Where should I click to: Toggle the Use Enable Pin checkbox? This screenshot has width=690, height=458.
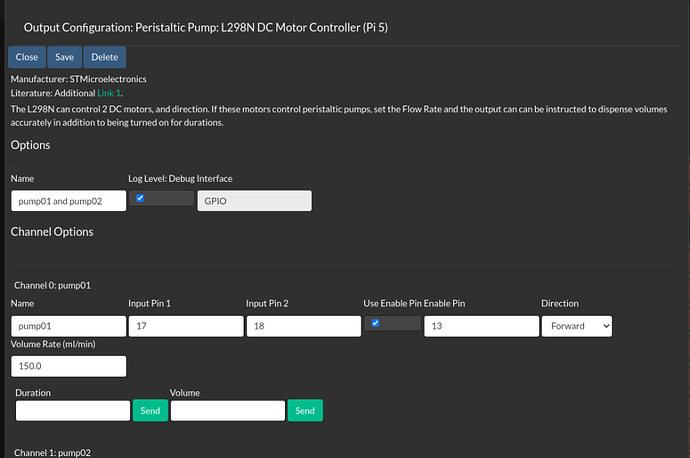click(375, 323)
